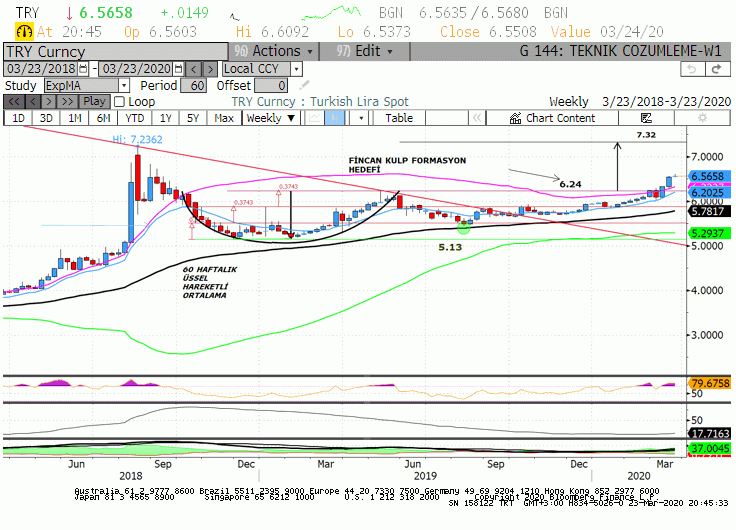736x530 pixels.
Task: Click the Period input field
Action: point(193,85)
